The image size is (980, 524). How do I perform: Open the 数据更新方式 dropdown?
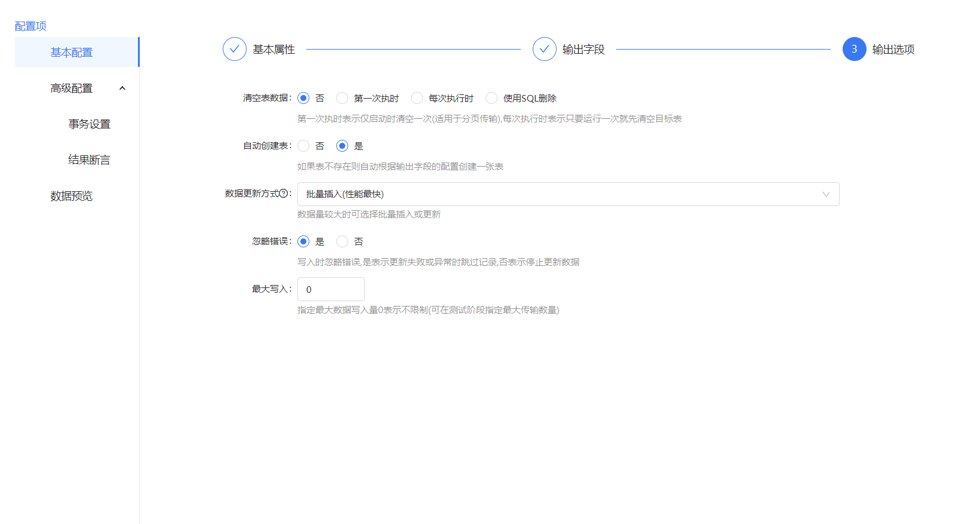click(x=569, y=194)
